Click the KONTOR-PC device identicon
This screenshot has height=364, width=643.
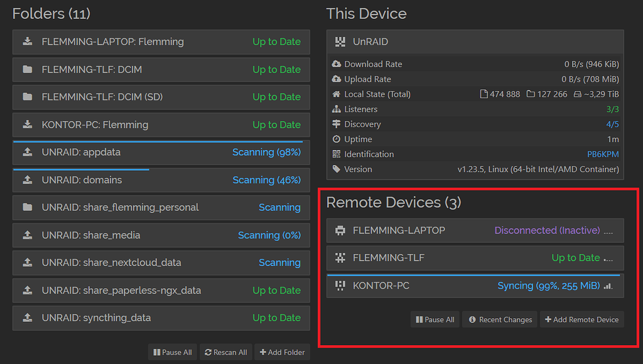click(340, 286)
